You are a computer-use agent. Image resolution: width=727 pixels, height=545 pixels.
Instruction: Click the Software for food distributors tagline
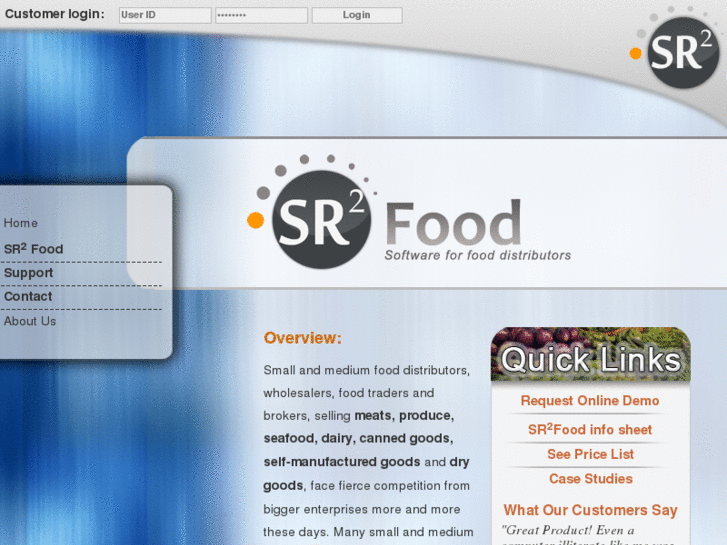click(x=478, y=256)
